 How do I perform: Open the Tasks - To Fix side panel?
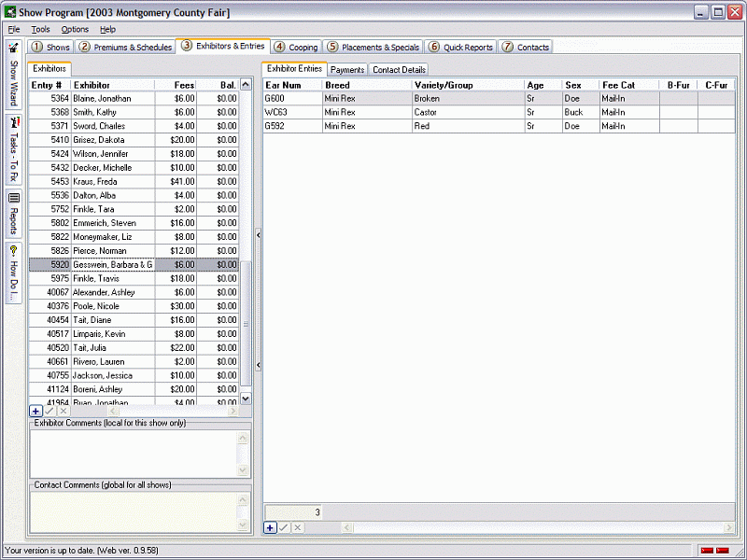point(13,149)
